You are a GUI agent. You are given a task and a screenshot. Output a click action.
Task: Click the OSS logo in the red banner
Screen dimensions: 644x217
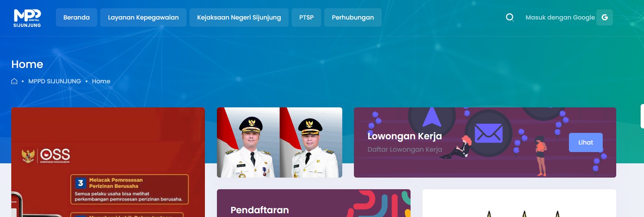click(46, 155)
